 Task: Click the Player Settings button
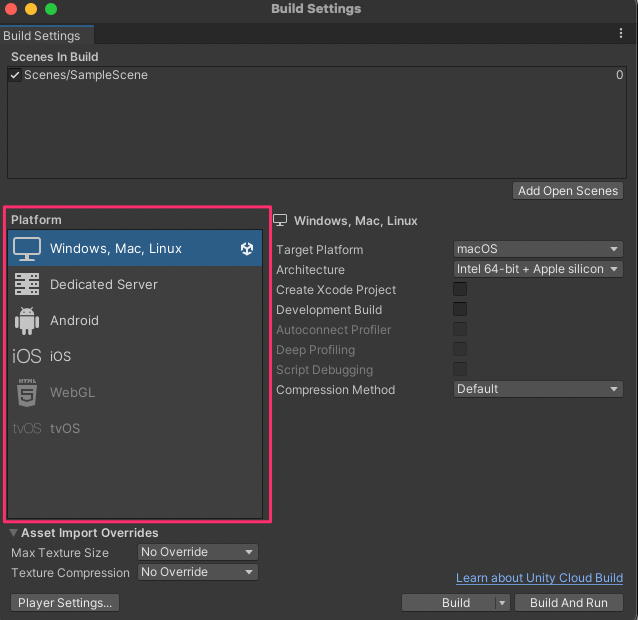pos(65,603)
